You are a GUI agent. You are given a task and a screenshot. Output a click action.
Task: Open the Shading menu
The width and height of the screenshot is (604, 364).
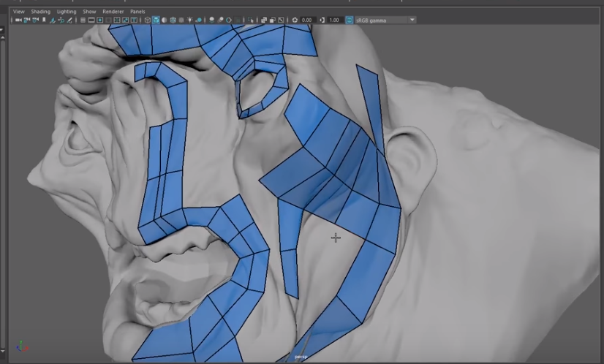(x=40, y=12)
